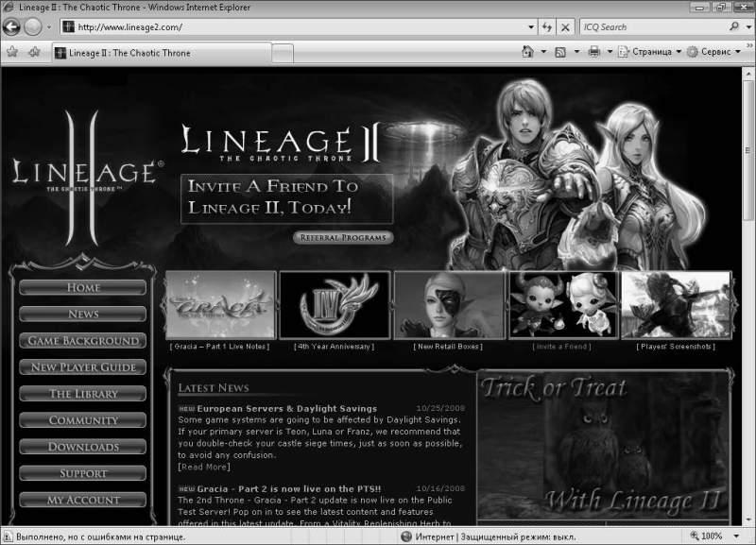Click the Trick or Treat promotional banner

603,445
